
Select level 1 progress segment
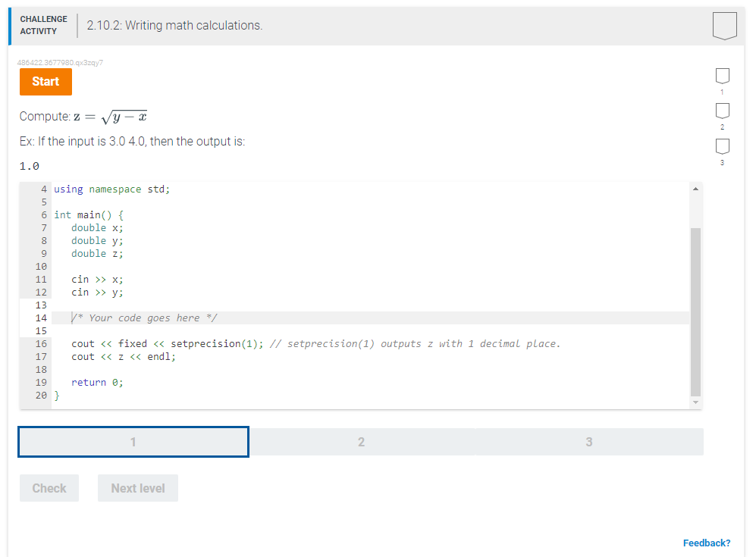[x=133, y=442]
